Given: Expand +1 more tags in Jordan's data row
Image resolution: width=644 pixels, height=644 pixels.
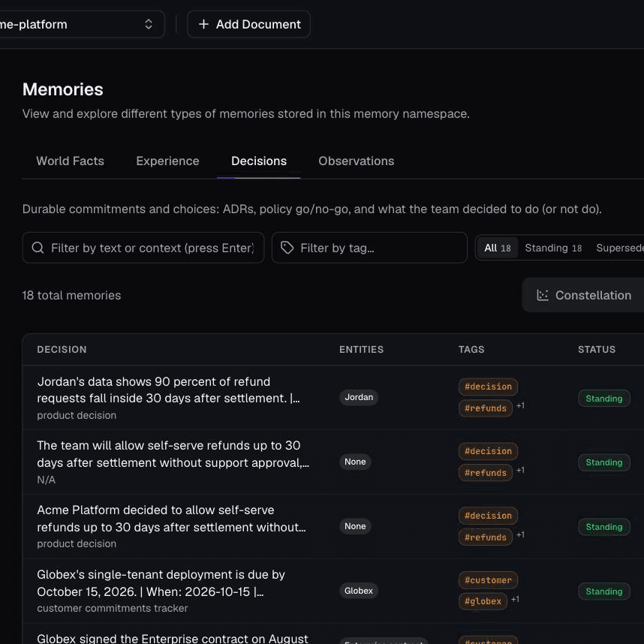Looking at the screenshot, I should coord(520,406).
